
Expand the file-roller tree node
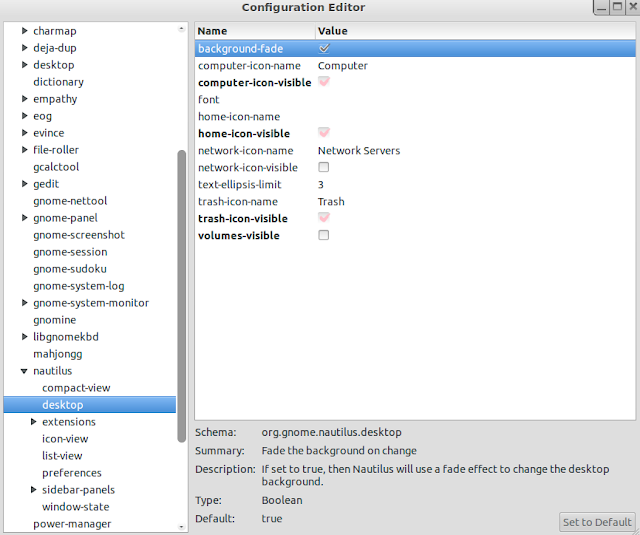[x=24, y=150]
